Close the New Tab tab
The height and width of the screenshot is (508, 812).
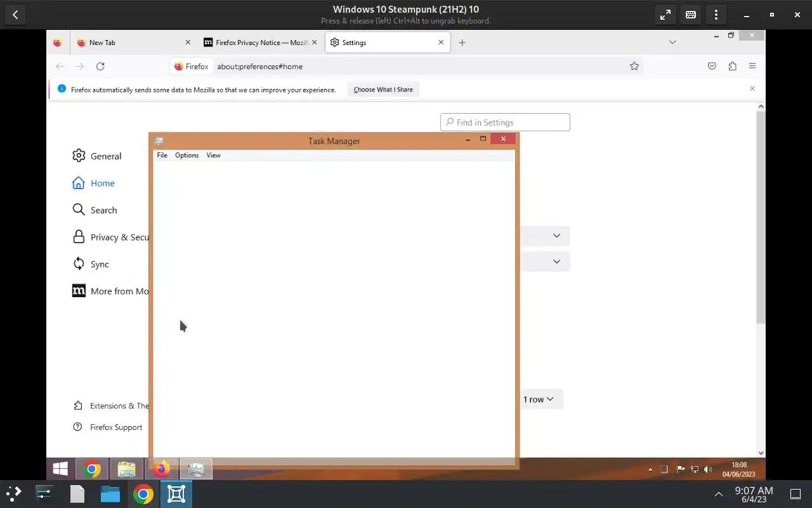pos(188,43)
